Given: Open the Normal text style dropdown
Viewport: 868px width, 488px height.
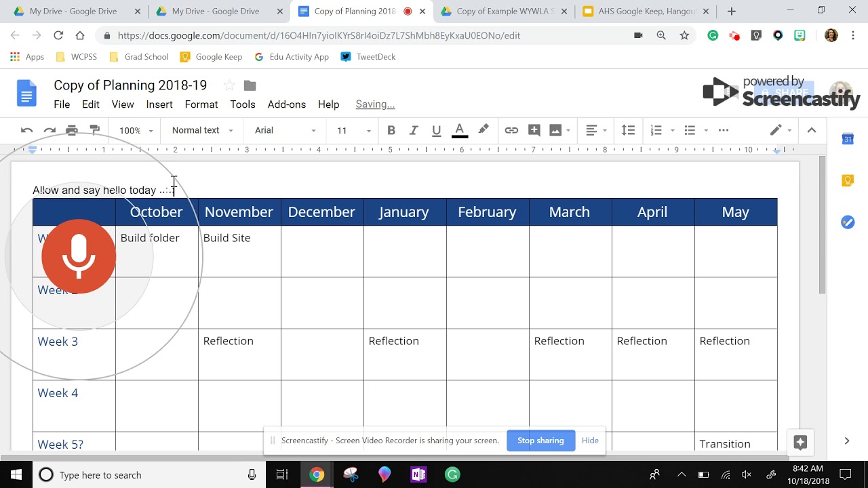Looking at the screenshot, I should point(202,130).
